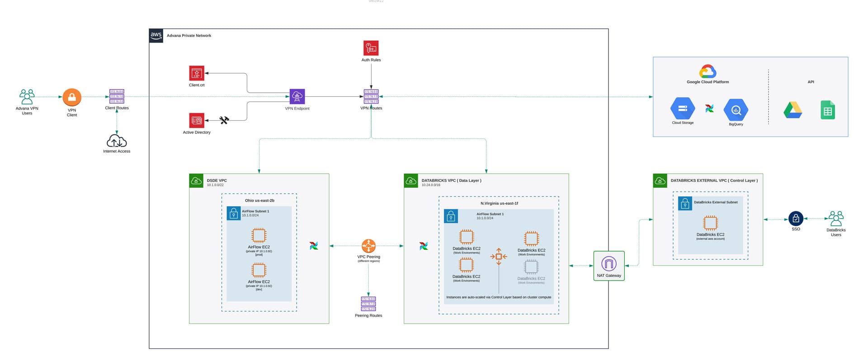
Task: Select the 'DATABRICKS VPC ( Data Layer )' title
Action: [451, 181]
